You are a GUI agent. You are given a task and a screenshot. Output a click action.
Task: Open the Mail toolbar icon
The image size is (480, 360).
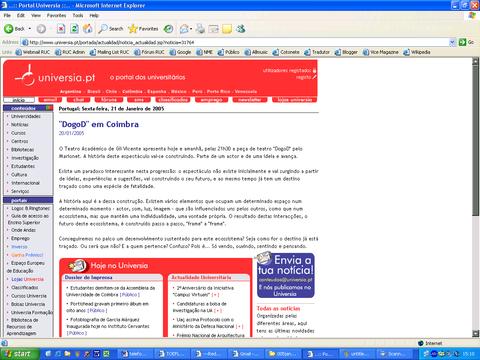184,29
